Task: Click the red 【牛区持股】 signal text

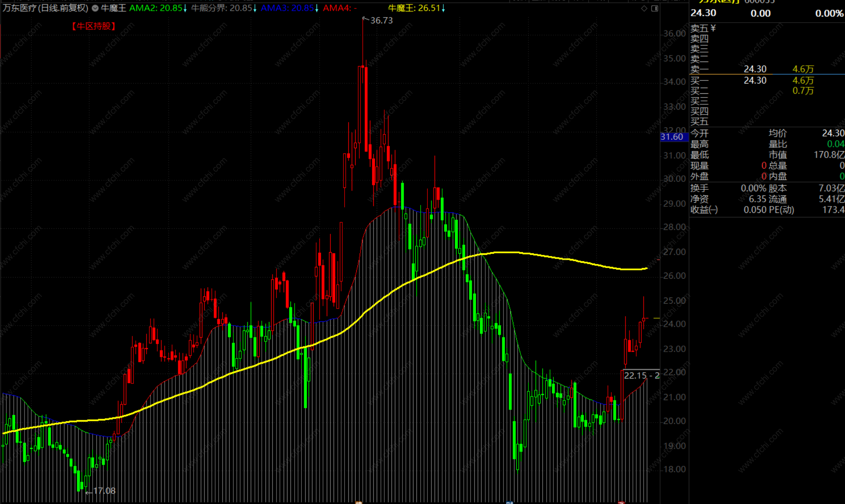Action: 93,26
